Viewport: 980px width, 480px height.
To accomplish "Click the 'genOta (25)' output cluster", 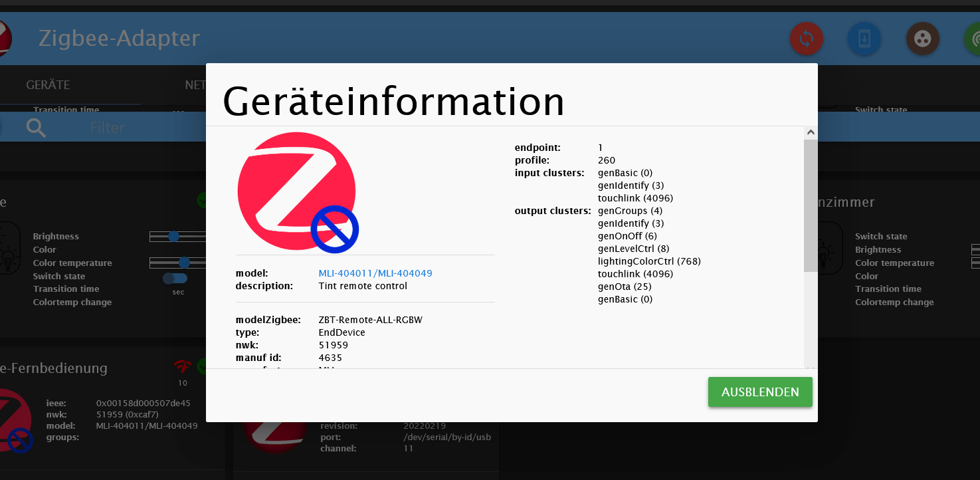I will (625, 287).
